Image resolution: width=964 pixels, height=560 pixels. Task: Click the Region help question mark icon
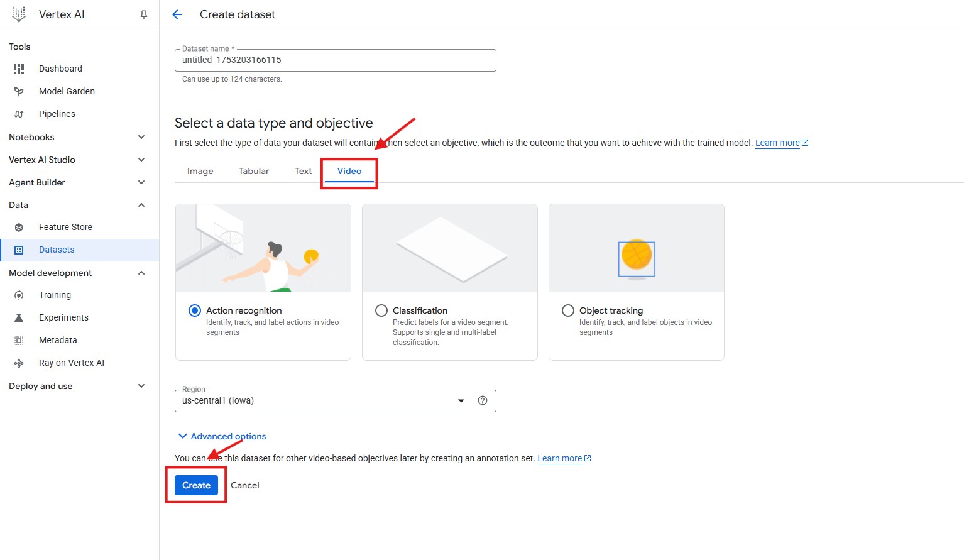pos(483,400)
